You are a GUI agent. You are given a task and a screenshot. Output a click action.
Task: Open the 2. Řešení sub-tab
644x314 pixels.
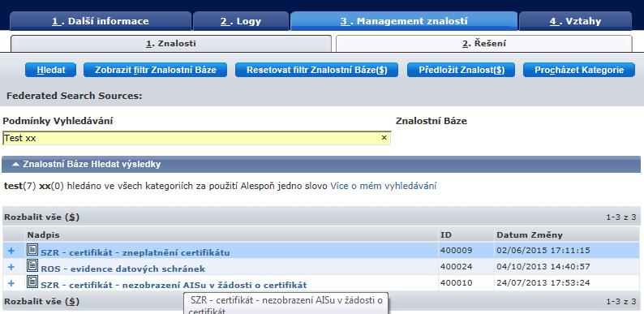click(x=484, y=44)
